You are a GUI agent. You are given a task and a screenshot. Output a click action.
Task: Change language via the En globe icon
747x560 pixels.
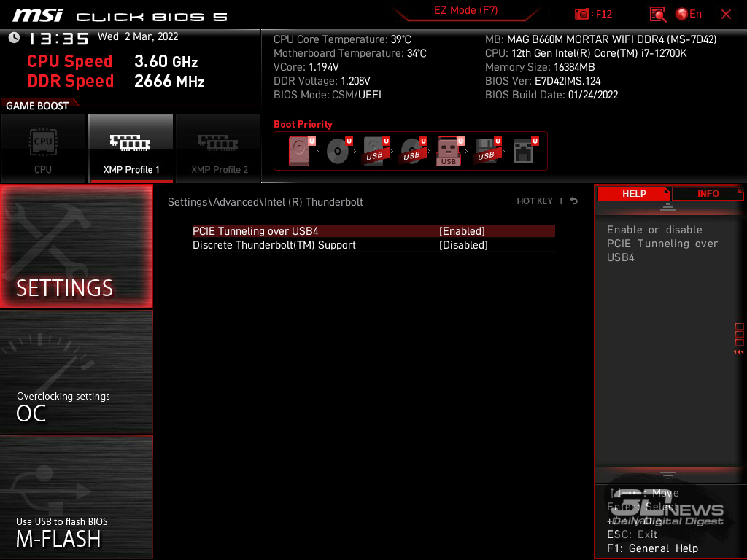pos(689,15)
